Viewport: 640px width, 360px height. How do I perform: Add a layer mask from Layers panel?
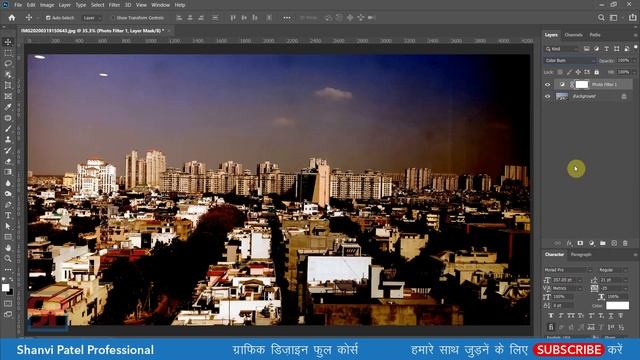(580, 243)
